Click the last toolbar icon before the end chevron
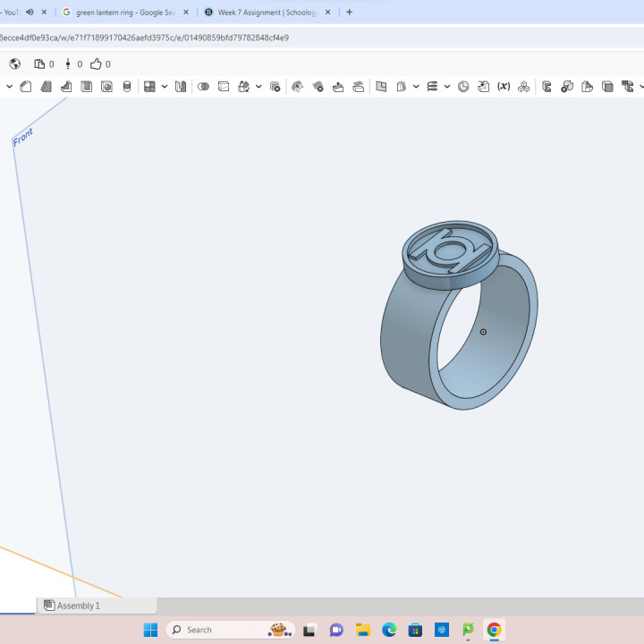This screenshot has width=644, height=644. click(x=627, y=87)
